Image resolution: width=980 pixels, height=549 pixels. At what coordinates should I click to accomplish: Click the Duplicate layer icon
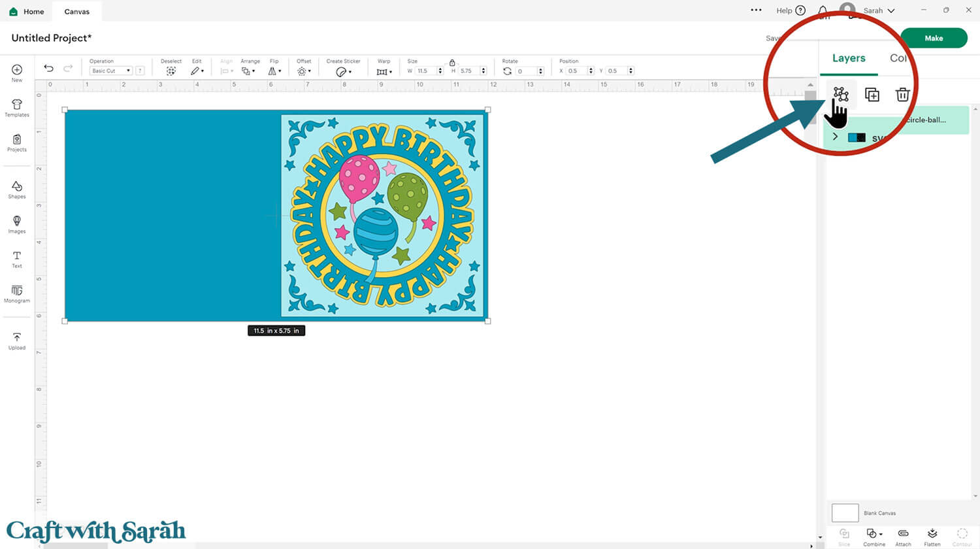(x=872, y=95)
